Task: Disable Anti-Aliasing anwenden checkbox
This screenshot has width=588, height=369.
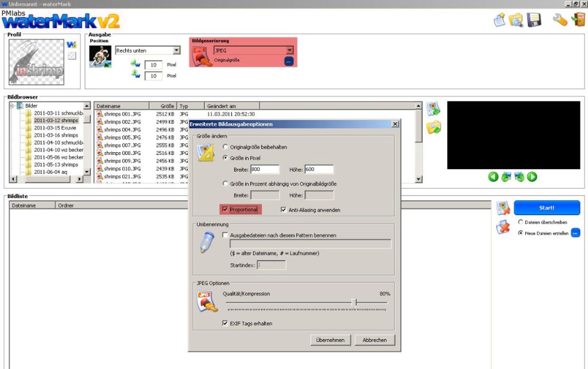Action: 284,210
